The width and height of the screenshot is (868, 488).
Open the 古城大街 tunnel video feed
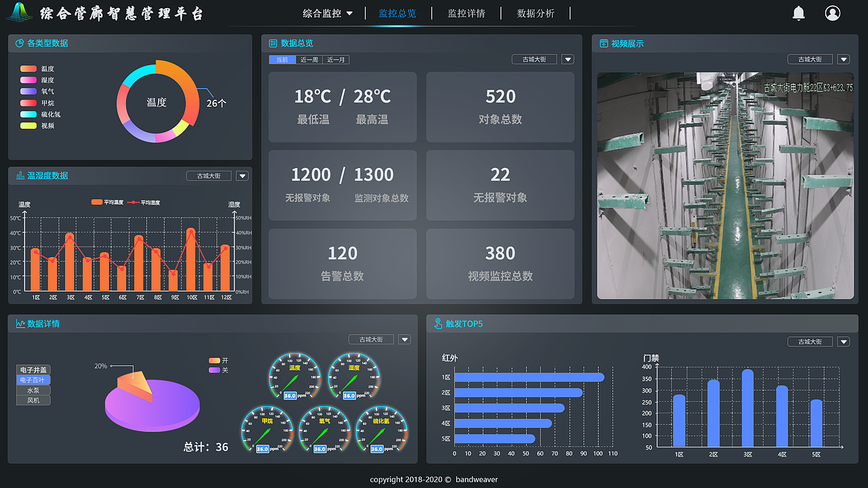point(725,186)
